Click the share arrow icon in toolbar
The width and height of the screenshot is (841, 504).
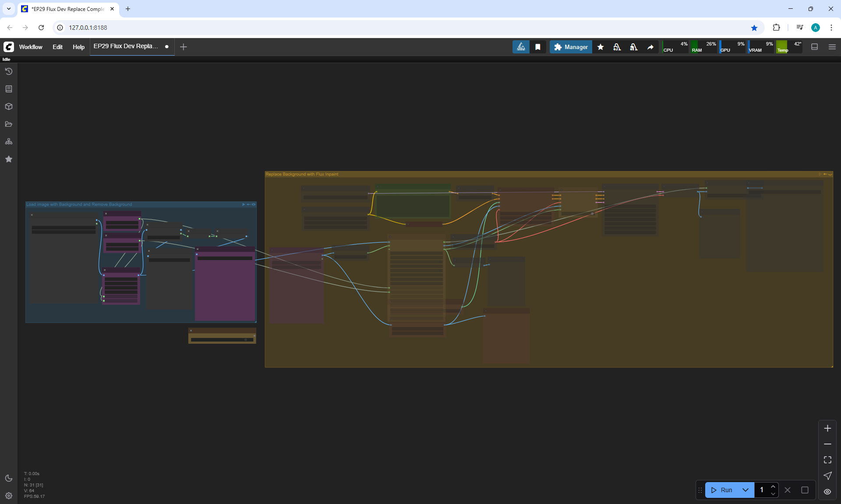(650, 47)
